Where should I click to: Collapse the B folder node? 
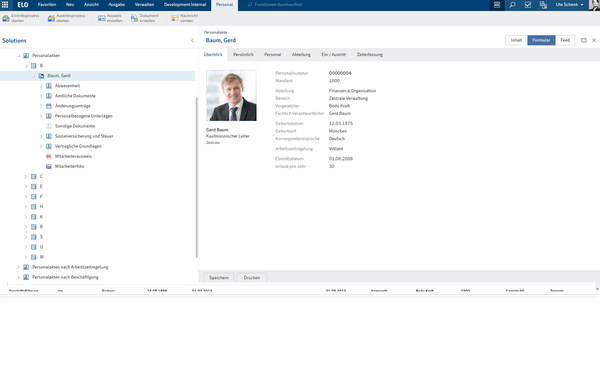(x=26, y=66)
